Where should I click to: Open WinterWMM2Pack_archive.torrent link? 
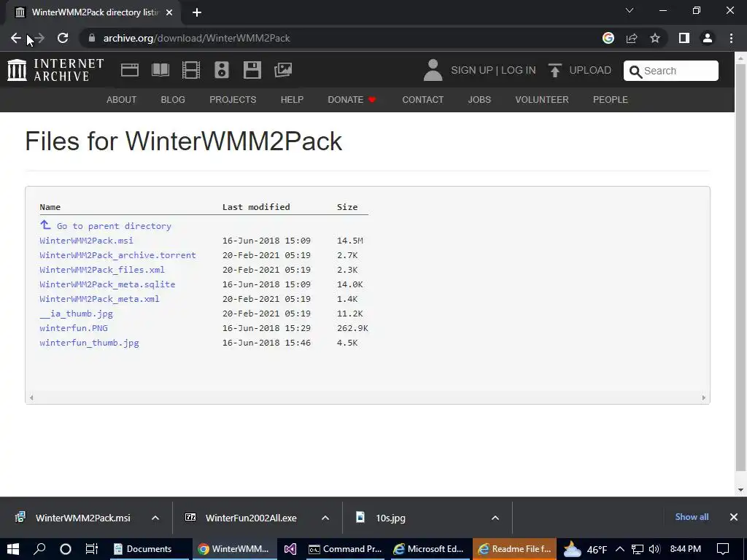[x=117, y=255]
